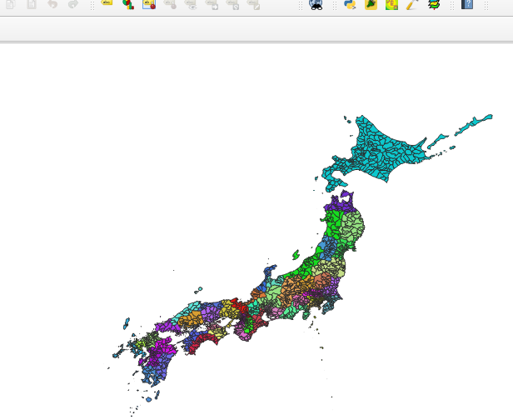Viewport: 513px width, 420px height.
Task: Select the move label tool
Action: click(212, 4)
